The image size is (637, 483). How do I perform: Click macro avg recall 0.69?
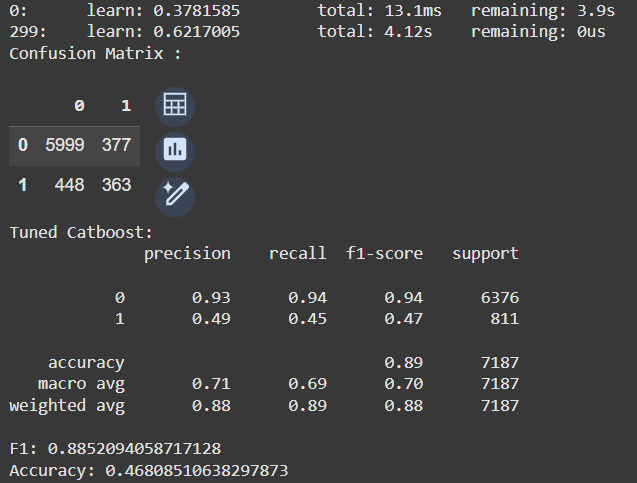click(x=308, y=384)
